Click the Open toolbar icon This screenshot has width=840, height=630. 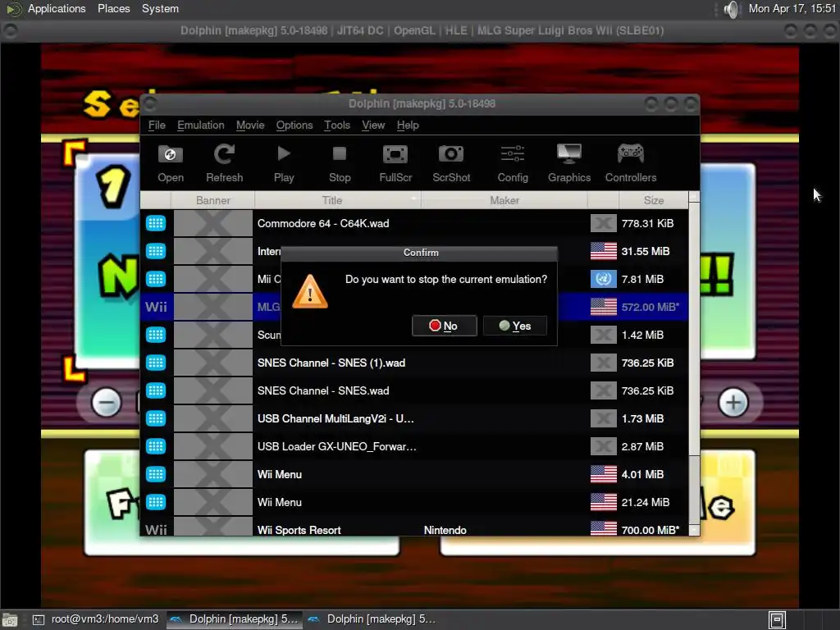tap(171, 163)
